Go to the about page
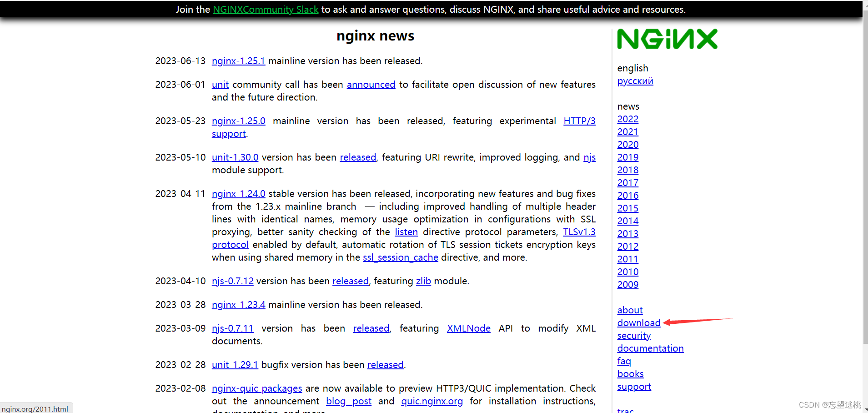The width and height of the screenshot is (868, 413). point(630,310)
